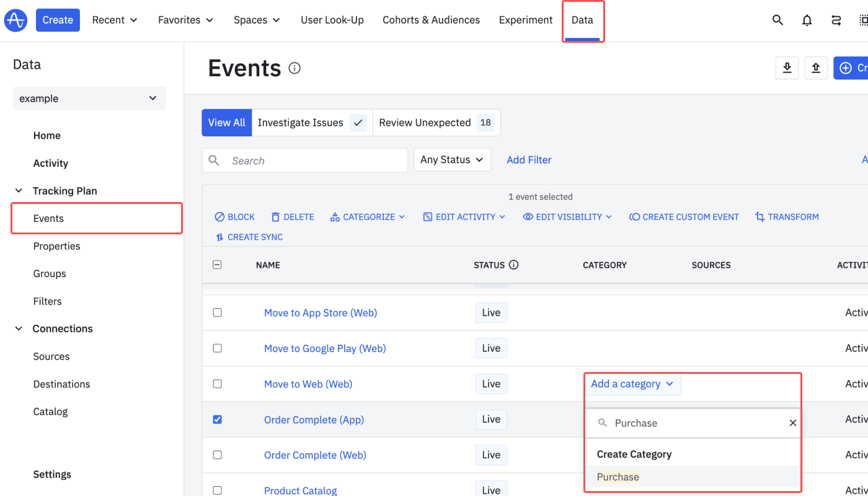Click the info icon next to STATUS

[x=513, y=265]
